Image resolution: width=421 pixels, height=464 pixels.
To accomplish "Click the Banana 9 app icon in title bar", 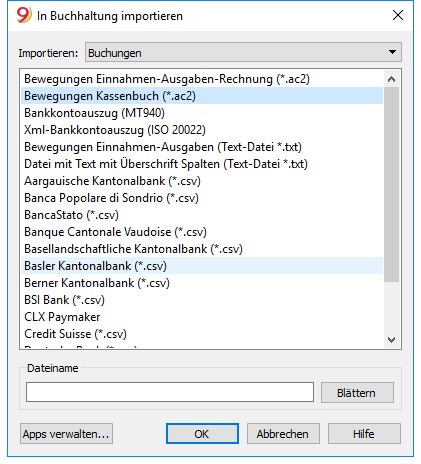I will (23, 15).
